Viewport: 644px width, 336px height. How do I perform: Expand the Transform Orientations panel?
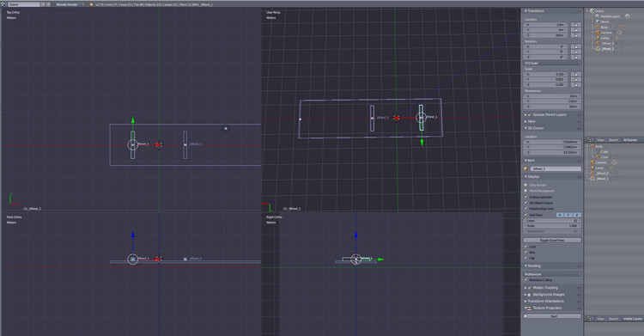point(526,301)
